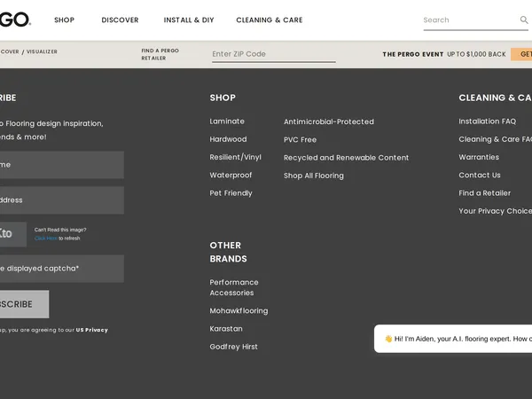Image resolution: width=532 pixels, height=399 pixels.
Task: Click the partially visible Pergo logo
Action: coord(15,20)
